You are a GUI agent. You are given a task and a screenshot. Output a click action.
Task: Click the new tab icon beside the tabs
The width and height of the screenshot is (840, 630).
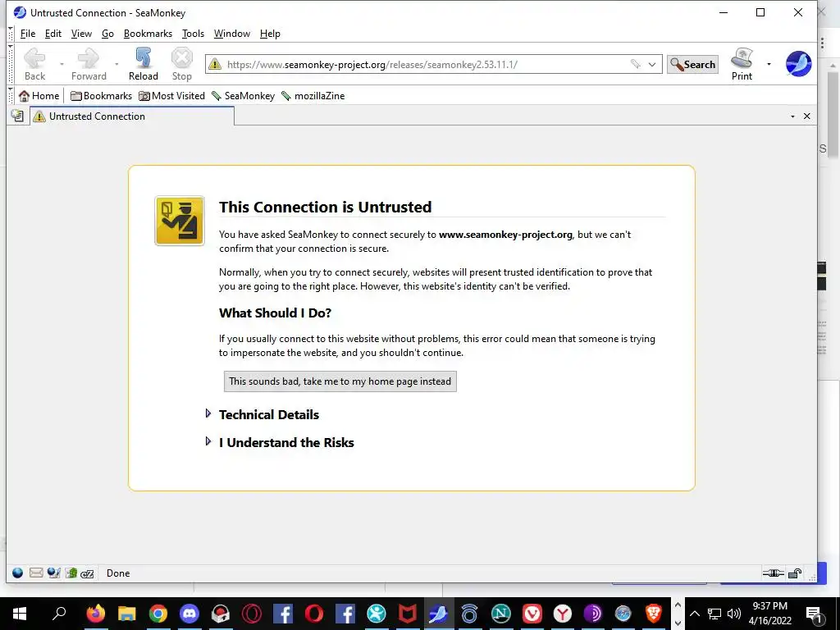18,116
